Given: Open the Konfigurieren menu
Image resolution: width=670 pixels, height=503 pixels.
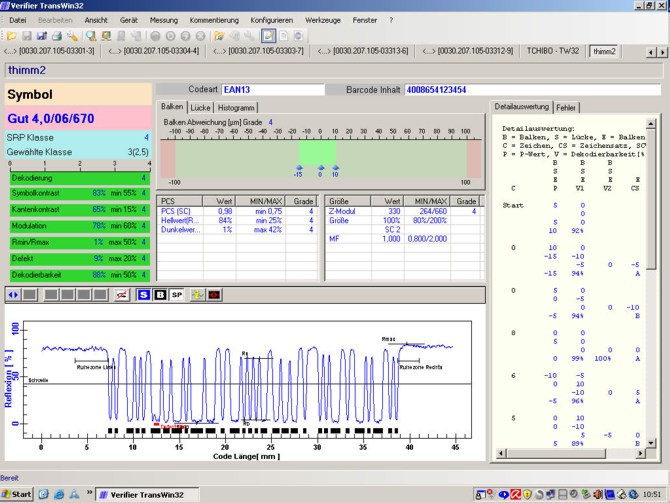Looking at the screenshot, I should tap(272, 20).
